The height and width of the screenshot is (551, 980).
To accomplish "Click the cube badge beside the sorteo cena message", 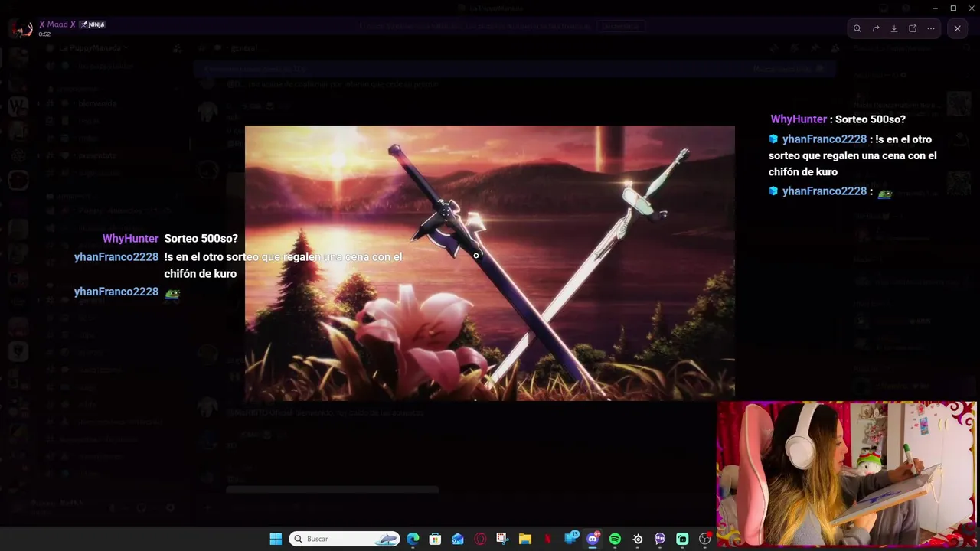I will coord(773,139).
